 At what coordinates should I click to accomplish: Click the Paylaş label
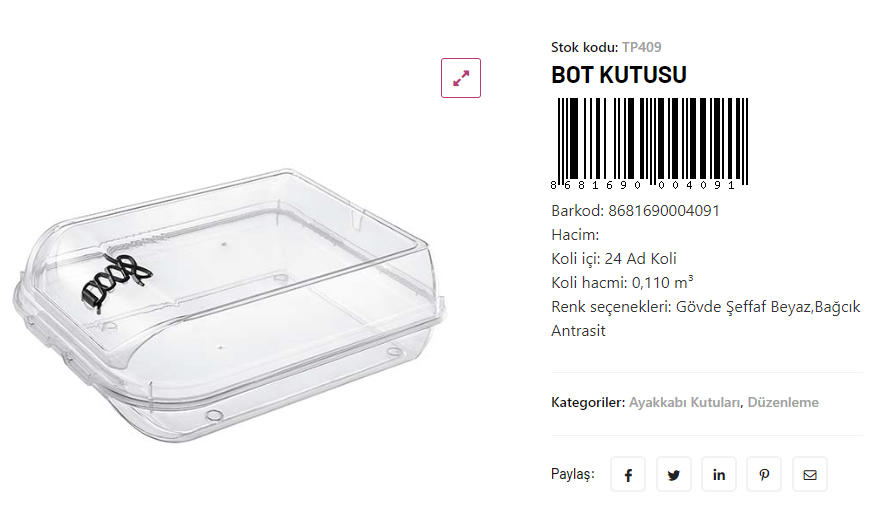(572, 473)
